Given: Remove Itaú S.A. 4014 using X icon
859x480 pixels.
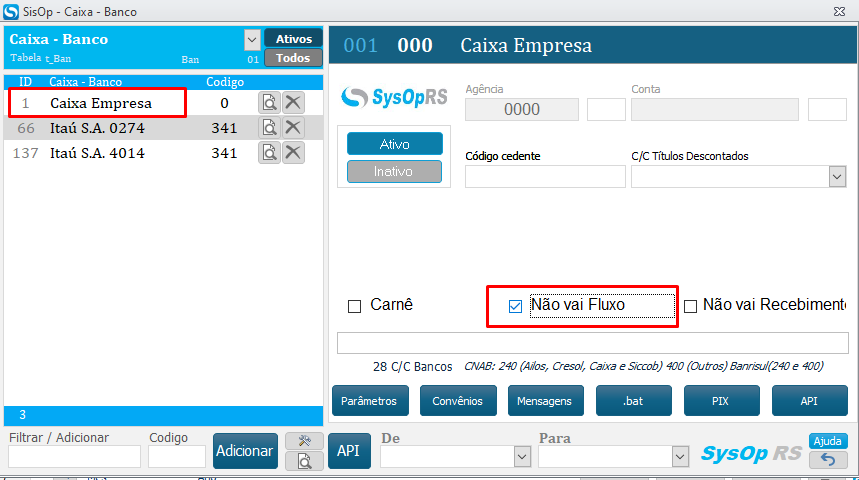Looking at the screenshot, I should pos(293,153).
